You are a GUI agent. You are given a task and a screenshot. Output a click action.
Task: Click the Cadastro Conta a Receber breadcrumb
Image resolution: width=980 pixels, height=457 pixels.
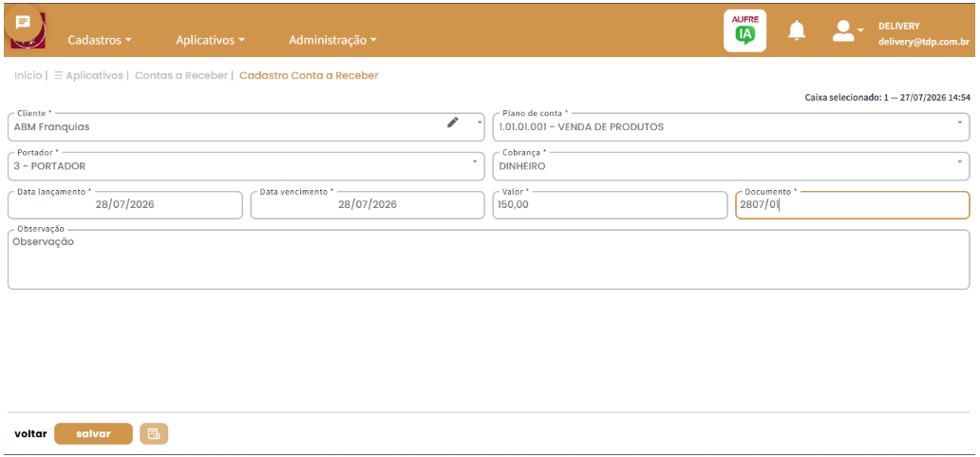(x=309, y=76)
